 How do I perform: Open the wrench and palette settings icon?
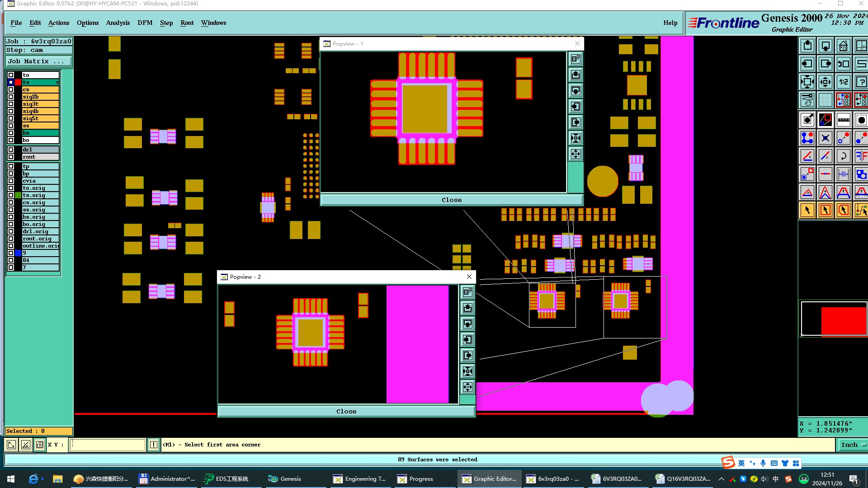point(807,100)
